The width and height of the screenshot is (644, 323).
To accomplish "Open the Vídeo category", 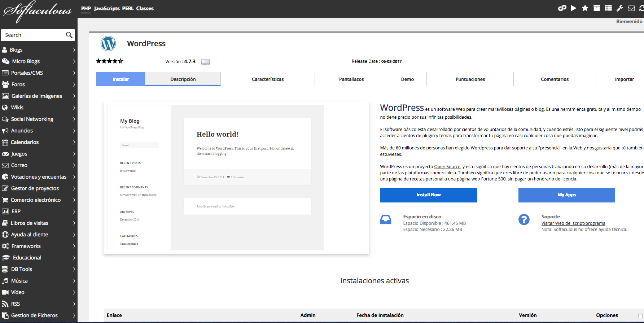I will click(x=39, y=292).
